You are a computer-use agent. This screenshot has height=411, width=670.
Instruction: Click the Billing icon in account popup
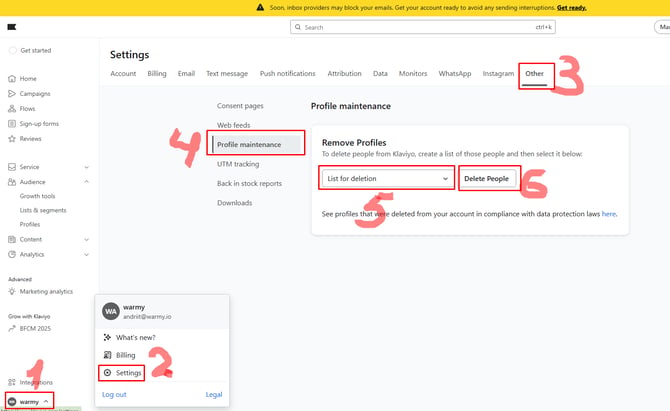click(x=107, y=355)
